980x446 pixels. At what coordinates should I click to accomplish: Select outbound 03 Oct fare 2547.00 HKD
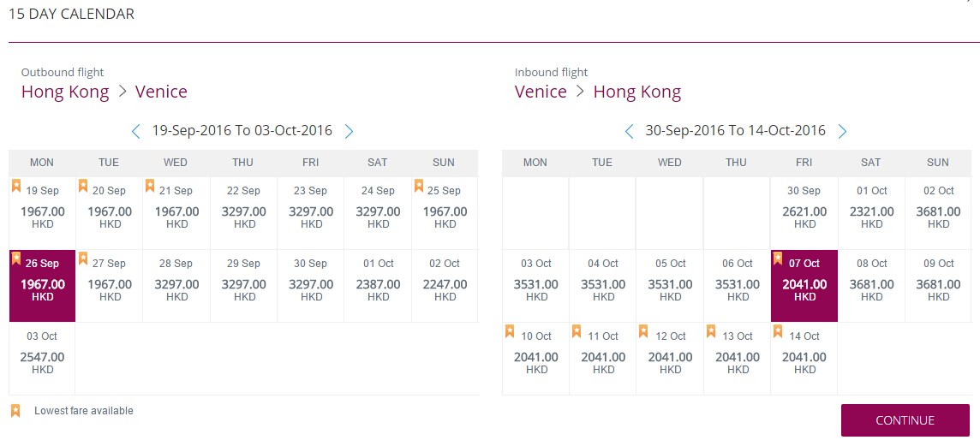pyautogui.click(x=42, y=359)
